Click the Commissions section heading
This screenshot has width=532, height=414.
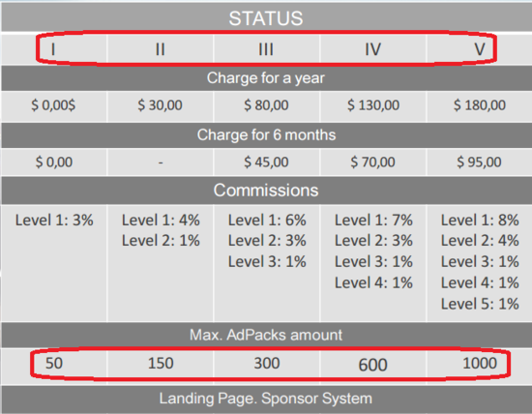pyautogui.click(x=266, y=191)
